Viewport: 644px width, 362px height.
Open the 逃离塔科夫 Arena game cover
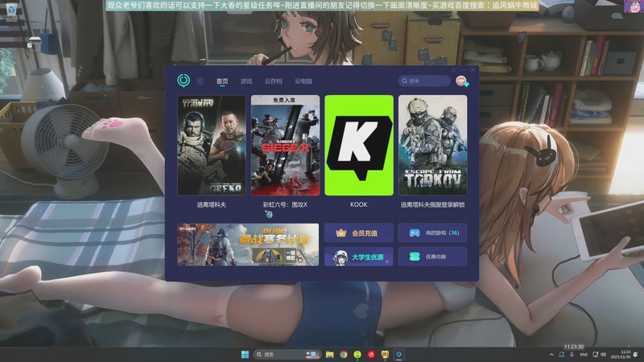point(212,146)
